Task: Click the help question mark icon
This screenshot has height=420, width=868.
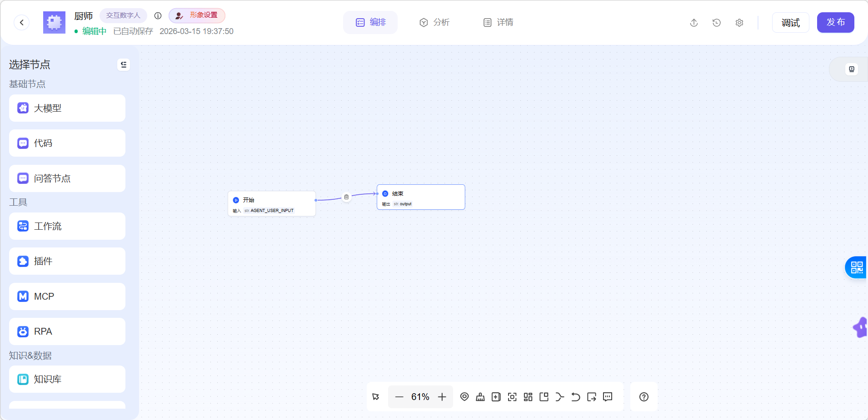Action: [644, 397]
